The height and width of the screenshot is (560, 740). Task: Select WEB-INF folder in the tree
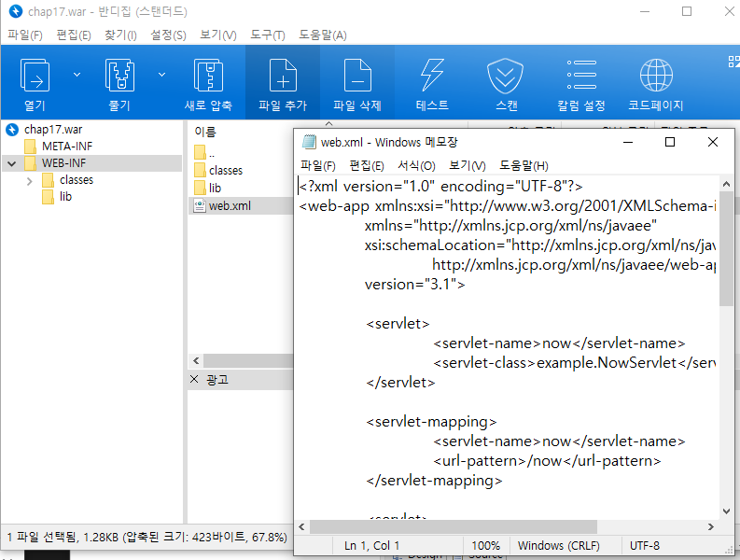click(63, 163)
